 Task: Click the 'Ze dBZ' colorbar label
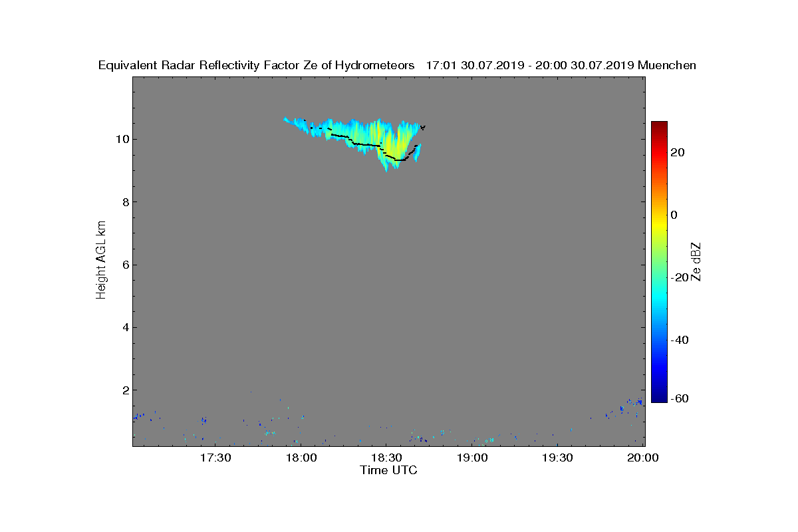(x=696, y=261)
